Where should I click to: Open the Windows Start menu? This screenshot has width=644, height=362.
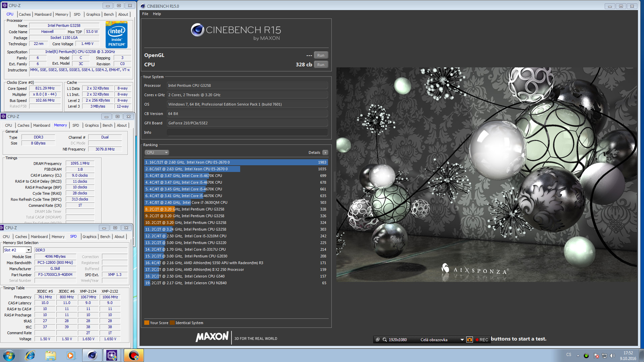coord(9,355)
